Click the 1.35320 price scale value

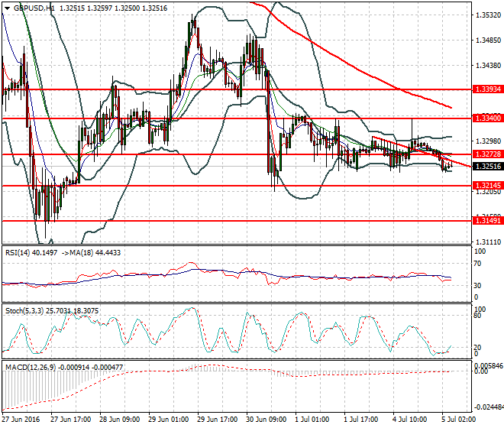click(488, 15)
